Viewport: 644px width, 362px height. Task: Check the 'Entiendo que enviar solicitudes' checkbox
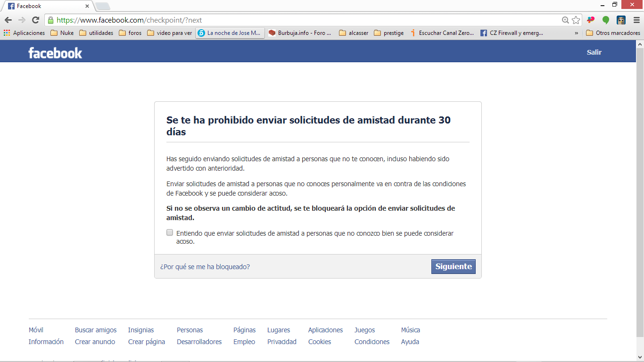click(170, 232)
